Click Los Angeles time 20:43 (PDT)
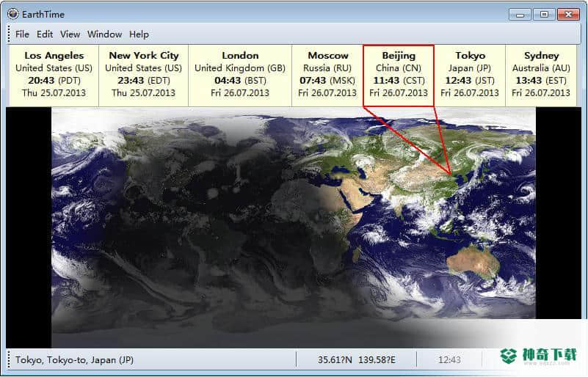Viewport: 588px width, 377px height. pyautogui.click(x=54, y=80)
